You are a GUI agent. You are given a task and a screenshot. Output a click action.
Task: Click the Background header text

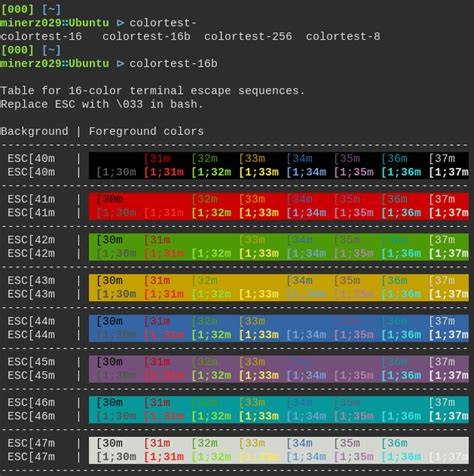pos(34,131)
